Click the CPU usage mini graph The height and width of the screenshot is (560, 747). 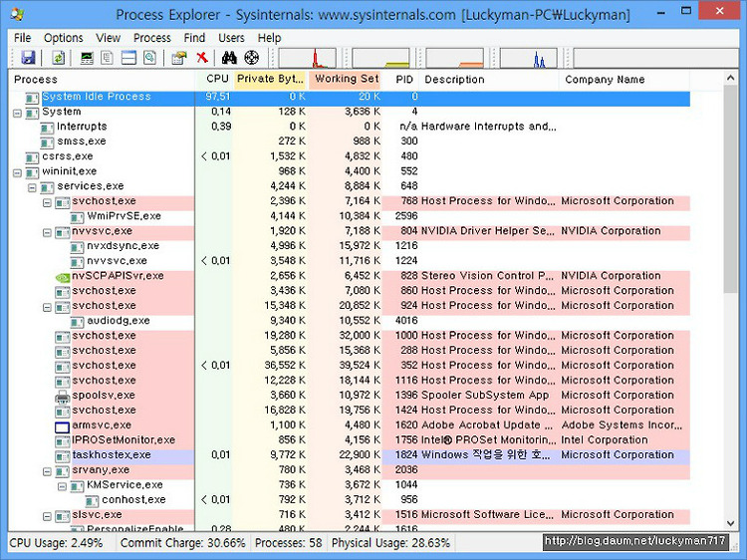click(x=308, y=58)
